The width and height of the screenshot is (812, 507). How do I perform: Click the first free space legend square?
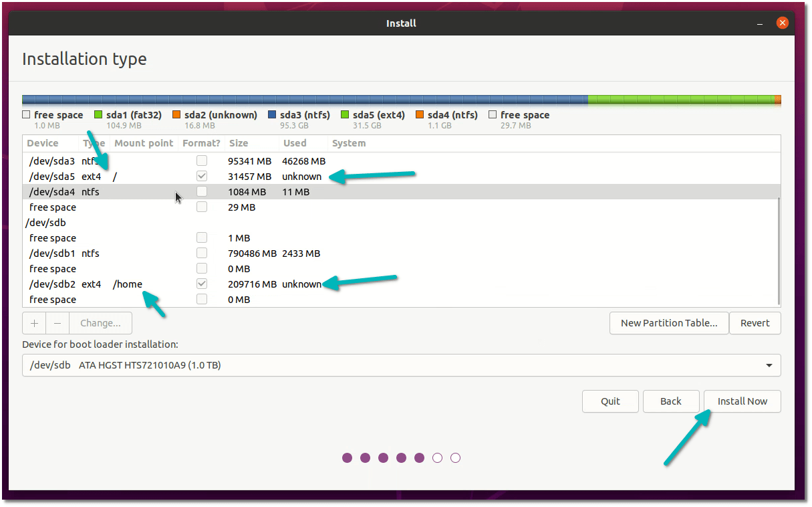[x=26, y=114]
